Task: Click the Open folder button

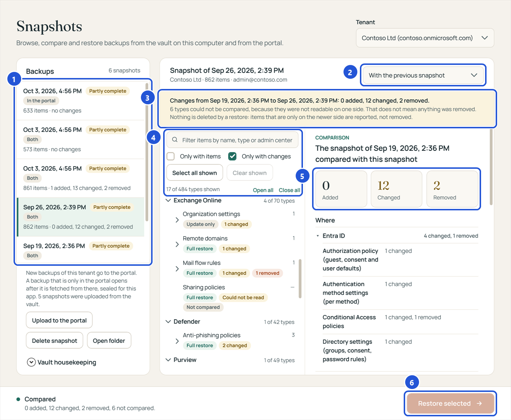Action: tap(109, 340)
